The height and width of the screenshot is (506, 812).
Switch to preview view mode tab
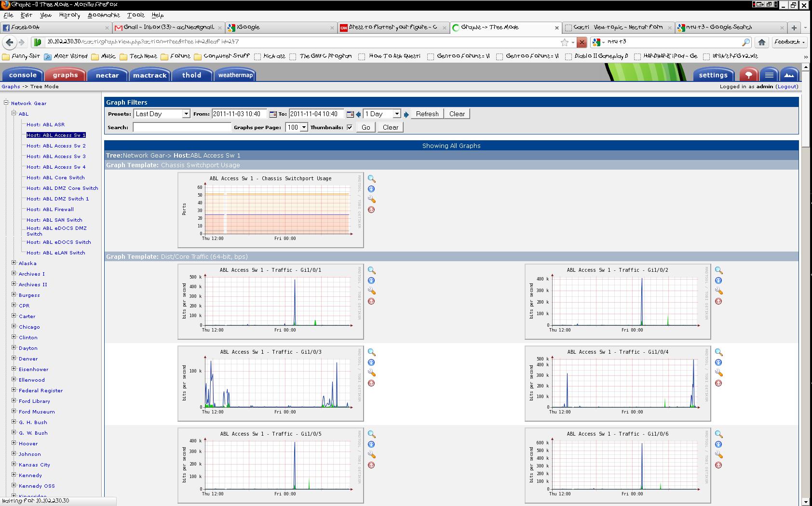click(789, 75)
